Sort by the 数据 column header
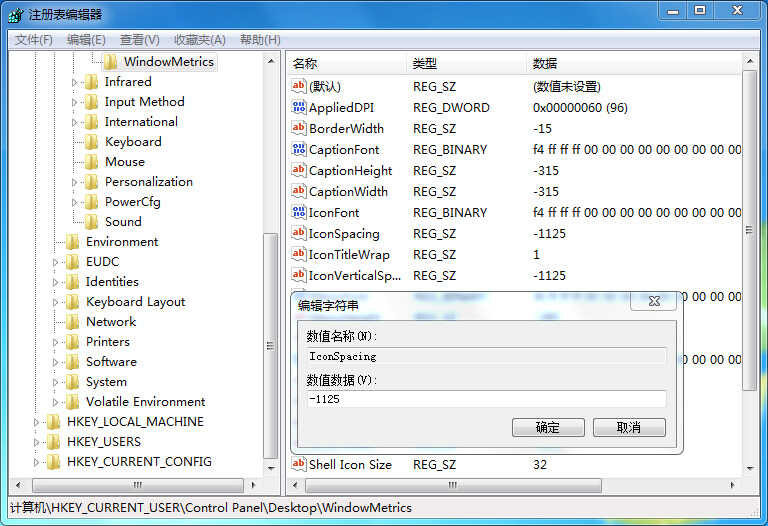The image size is (768, 526). (x=635, y=64)
